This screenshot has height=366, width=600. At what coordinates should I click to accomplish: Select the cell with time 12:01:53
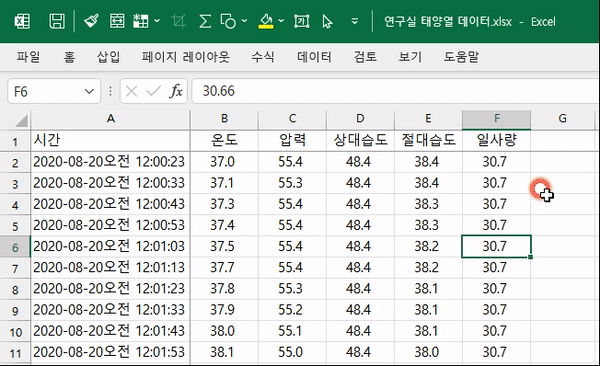111,352
